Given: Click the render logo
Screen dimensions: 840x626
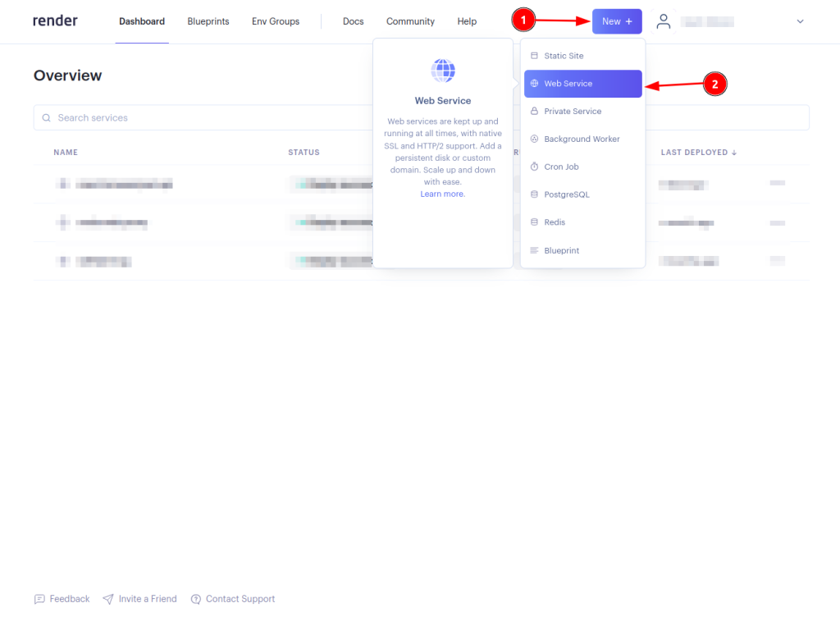Looking at the screenshot, I should click(55, 21).
